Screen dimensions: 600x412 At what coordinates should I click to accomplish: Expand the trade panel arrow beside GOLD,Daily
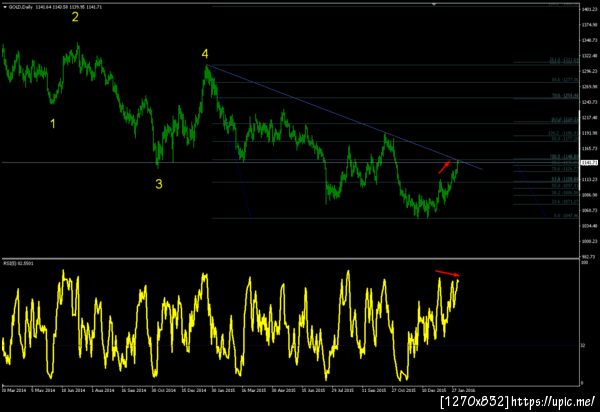click(x=5, y=7)
